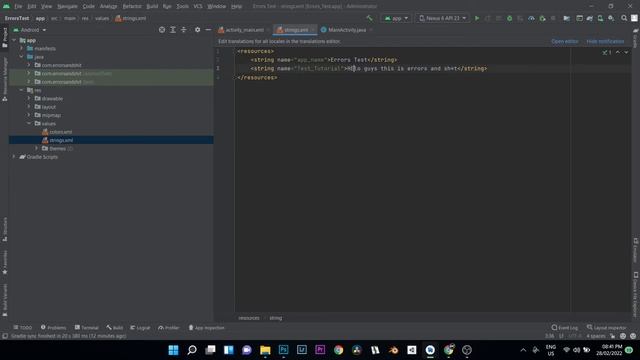The height and width of the screenshot is (360, 640).
Task: Open Premiere Pro from taskbar
Action: tap(320, 350)
